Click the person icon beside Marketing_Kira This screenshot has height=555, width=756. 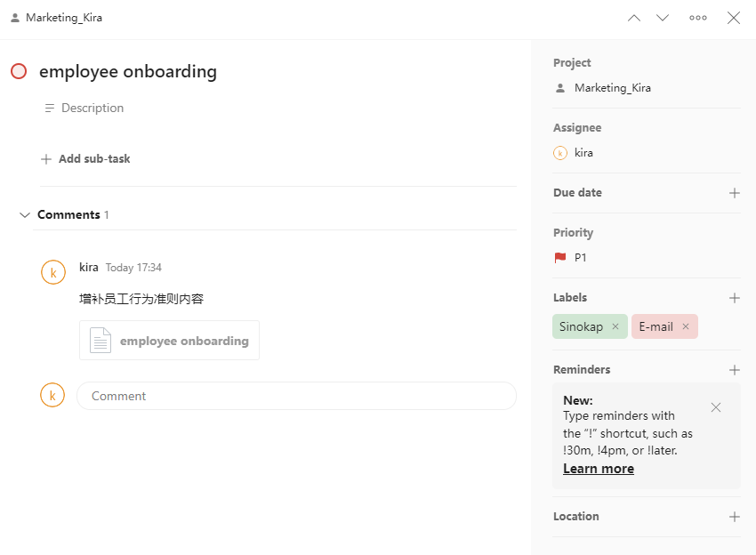13,16
